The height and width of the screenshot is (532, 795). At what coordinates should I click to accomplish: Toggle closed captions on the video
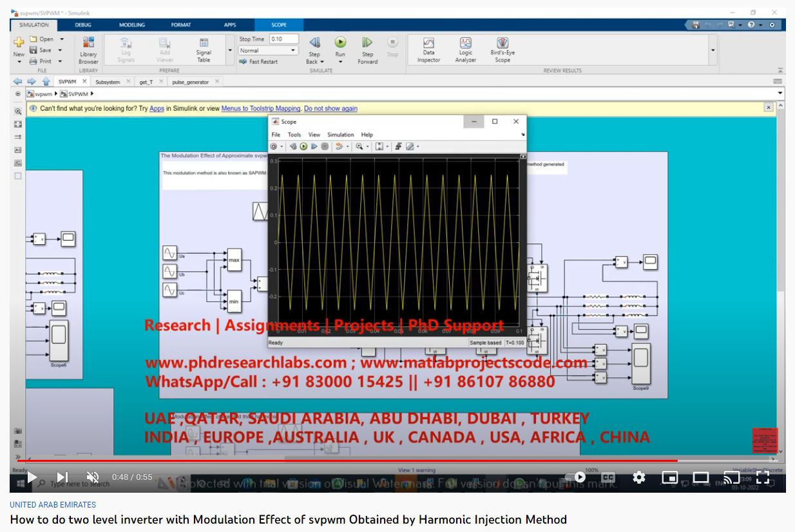(x=608, y=477)
